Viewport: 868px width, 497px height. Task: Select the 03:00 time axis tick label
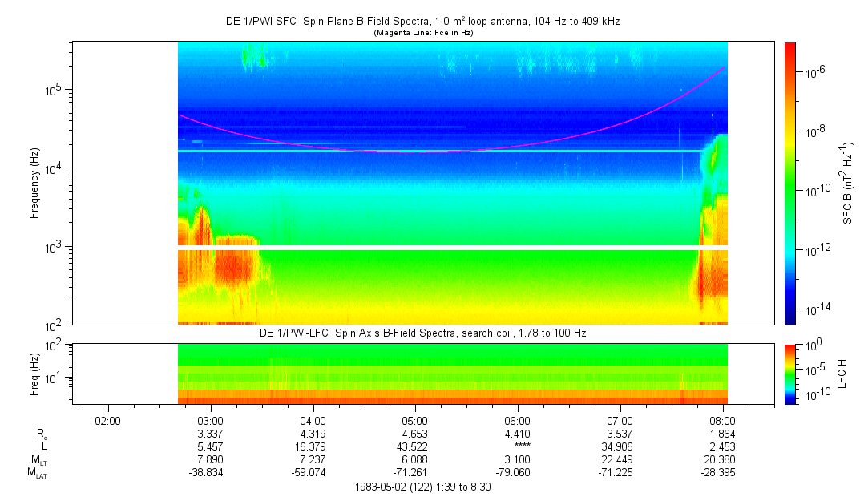[x=210, y=420]
